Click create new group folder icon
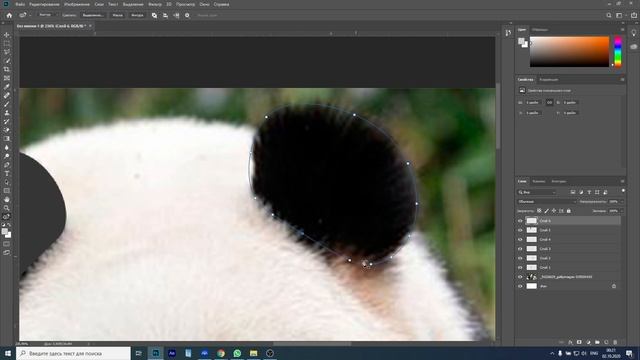The image size is (640, 360). (x=597, y=342)
